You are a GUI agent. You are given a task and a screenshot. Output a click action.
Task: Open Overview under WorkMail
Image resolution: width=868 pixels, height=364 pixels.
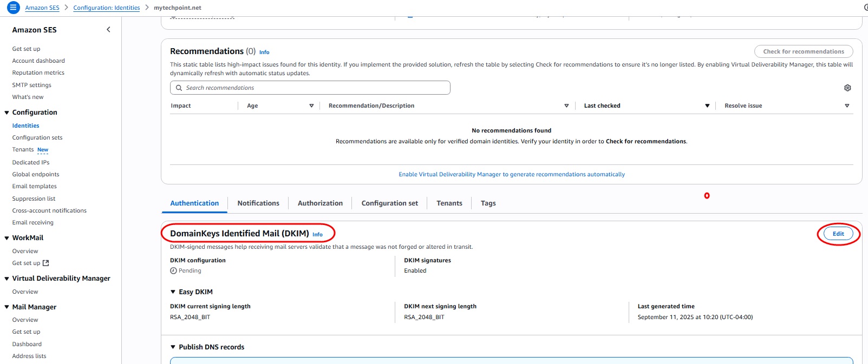(x=25, y=252)
